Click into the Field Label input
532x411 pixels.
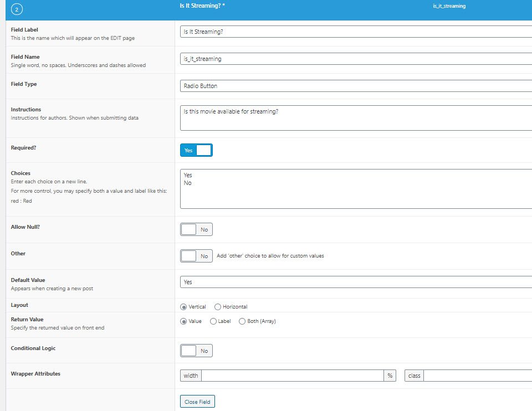pos(355,32)
